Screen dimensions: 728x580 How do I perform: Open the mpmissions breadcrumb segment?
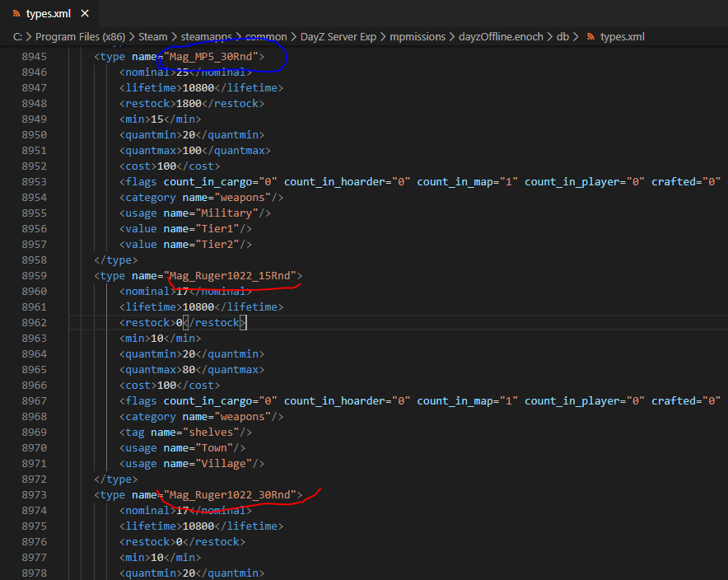418,37
